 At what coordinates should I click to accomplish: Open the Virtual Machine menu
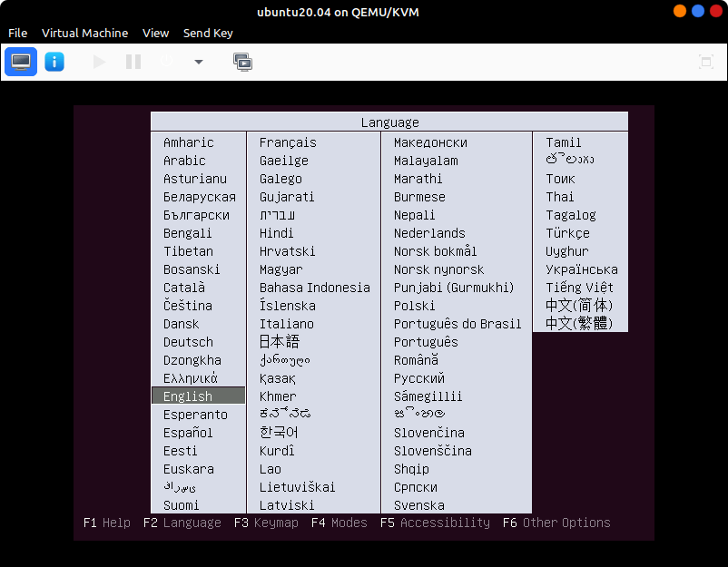pyautogui.click(x=84, y=33)
